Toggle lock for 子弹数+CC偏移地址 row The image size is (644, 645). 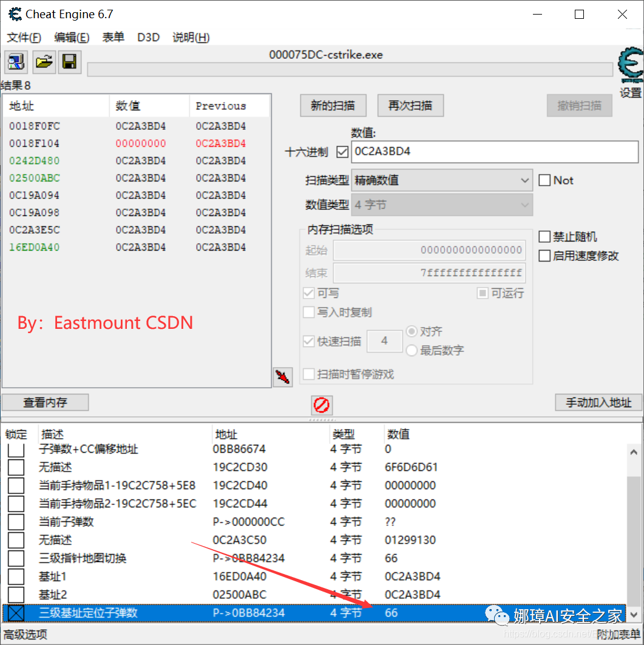tap(16, 449)
